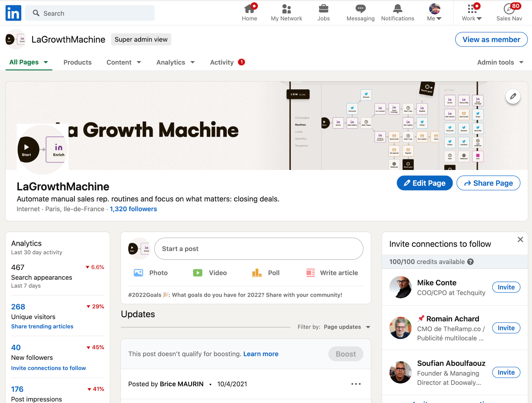Viewport: 532px width, 403px height.
Task: Open Sales Nav compass icon
Action: tap(509, 9)
